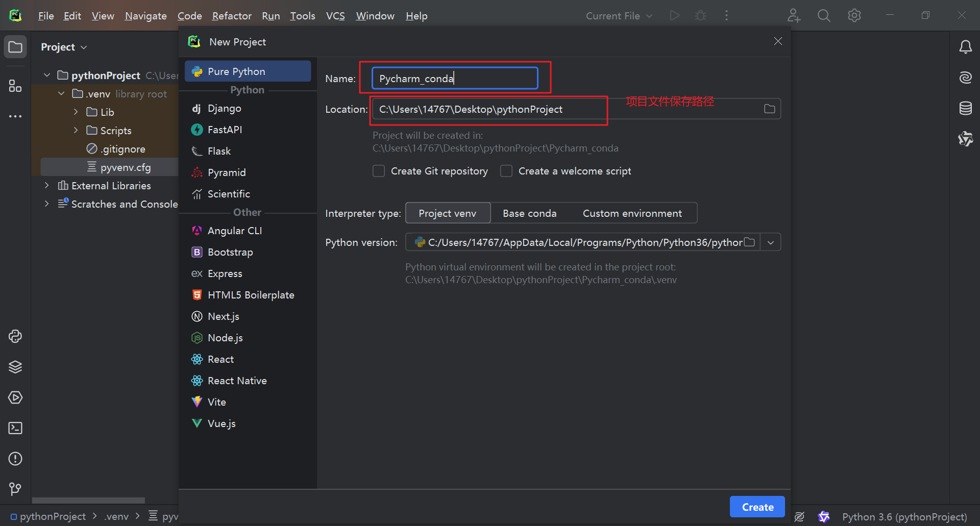Open the Navigate menu
This screenshot has width=980, height=526.
click(145, 16)
